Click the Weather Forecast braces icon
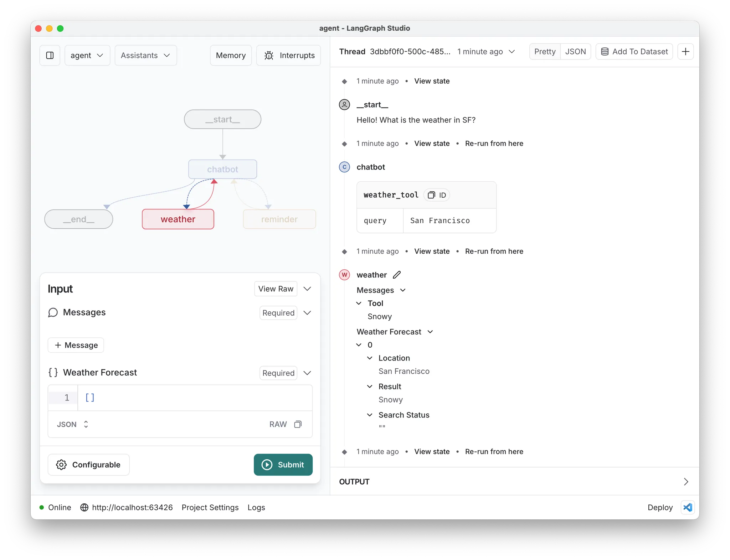 tap(53, 373)
